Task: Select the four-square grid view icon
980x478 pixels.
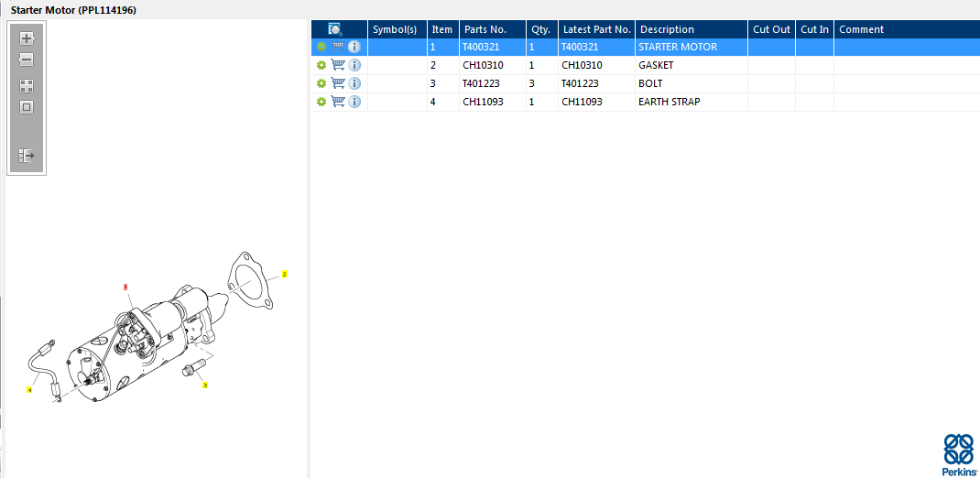Action: tap(27, 86)
